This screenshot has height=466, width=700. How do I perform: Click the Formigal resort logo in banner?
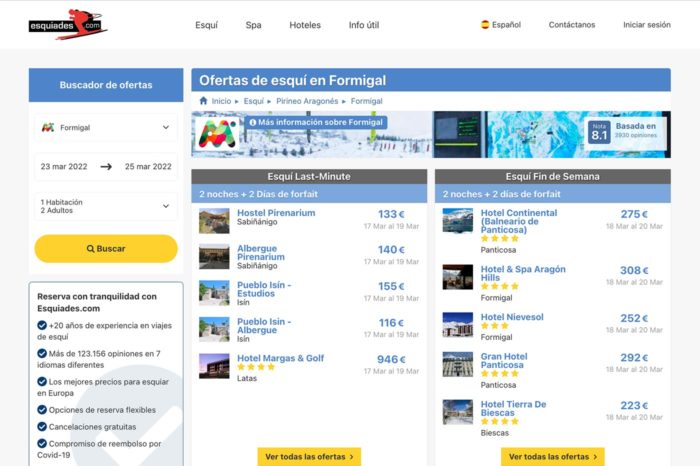[x=217, y=133]
